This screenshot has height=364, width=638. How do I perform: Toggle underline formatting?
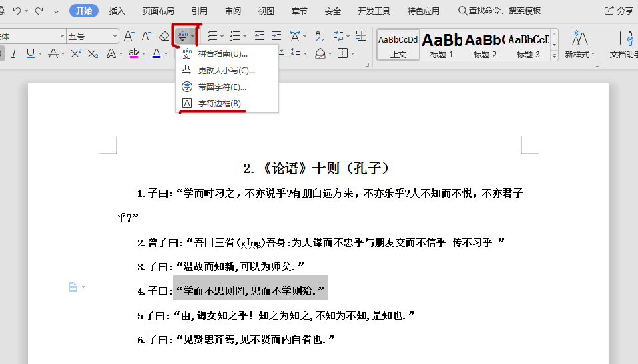click(x=31, y=53)
